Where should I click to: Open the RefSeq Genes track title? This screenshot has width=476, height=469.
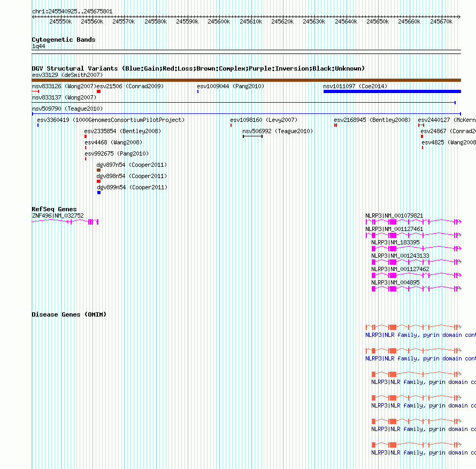point(55,209)
